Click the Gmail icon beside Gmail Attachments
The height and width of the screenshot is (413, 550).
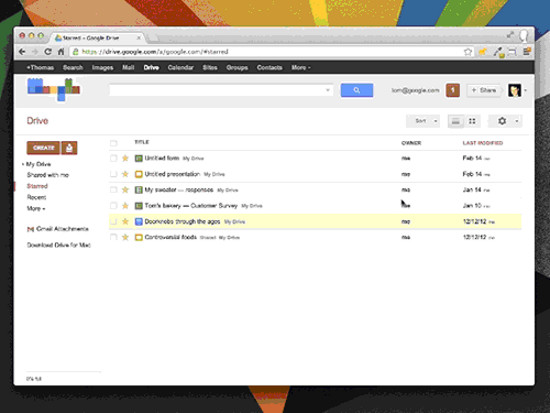(30, 229)
